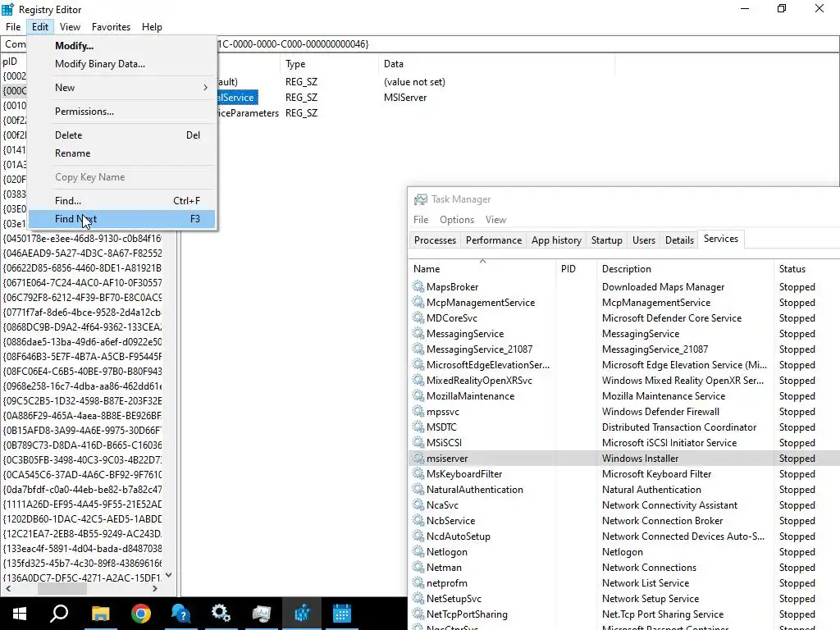
Task: Click the MixedRealityOpenXRSvc service icon
Action: (x=418, y=380)
